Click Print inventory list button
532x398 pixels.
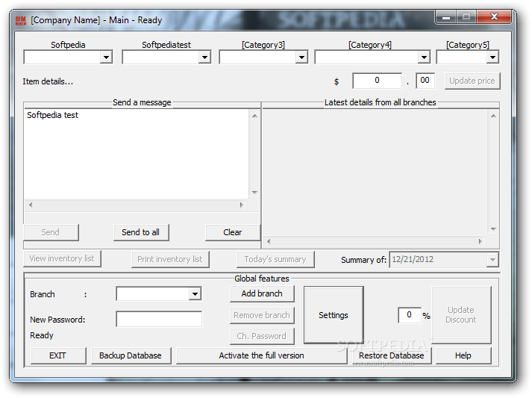(170, 259)
